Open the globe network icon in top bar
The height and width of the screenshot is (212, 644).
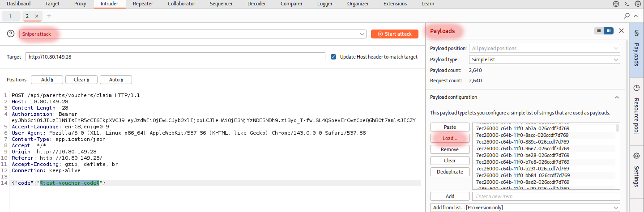tap(616, 4)
